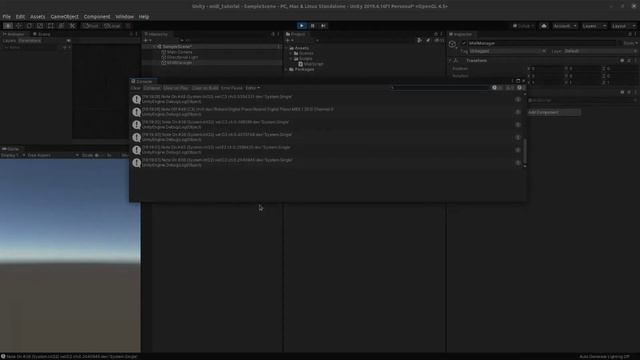Toggle the MidiManager active checkbox in the Inspector
This screenshot has height=360, width=640.
point(464,43)
